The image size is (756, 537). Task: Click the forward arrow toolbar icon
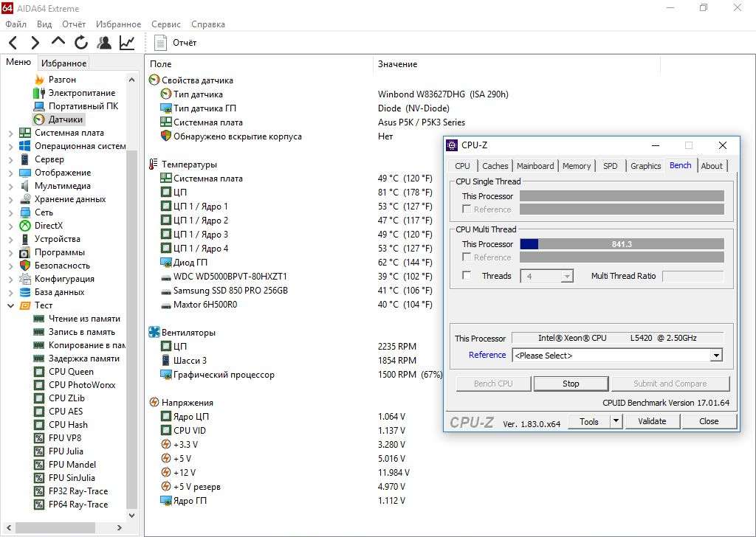pyautogui.click(x=35, y=43)
